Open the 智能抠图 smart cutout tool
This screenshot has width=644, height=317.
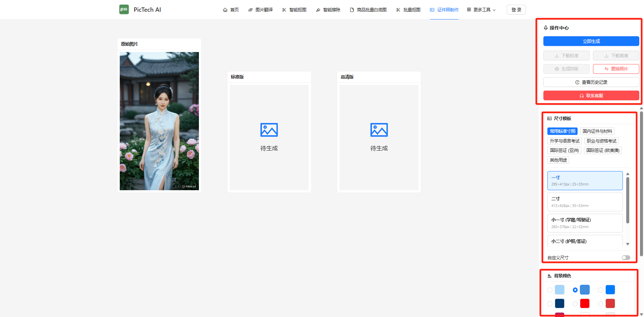(294, 10)
